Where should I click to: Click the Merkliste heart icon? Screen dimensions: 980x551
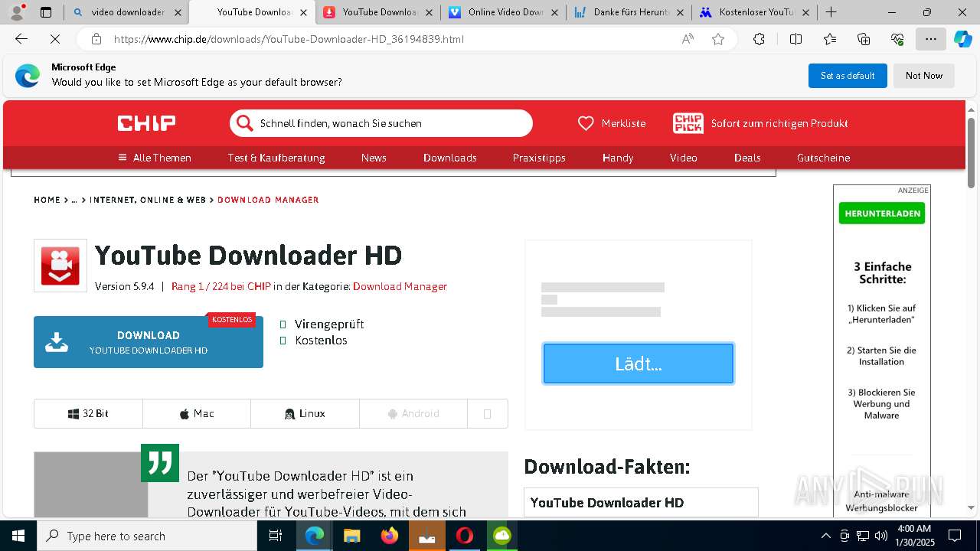(586, 123)
